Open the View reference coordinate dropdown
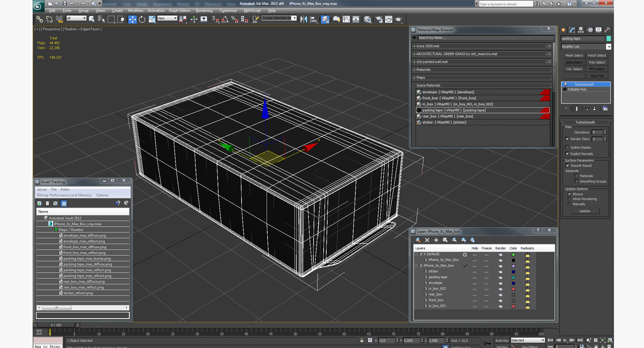 click(167, 18)
